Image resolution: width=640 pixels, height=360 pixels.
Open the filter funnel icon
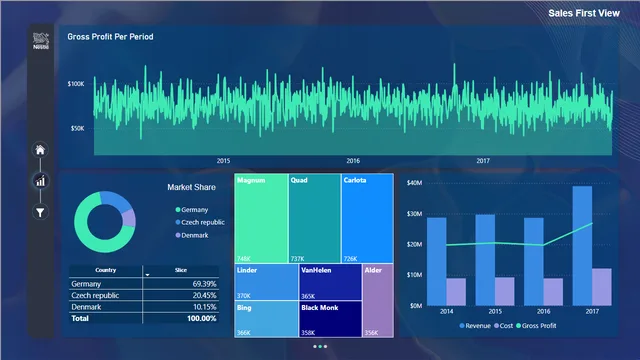click(40, 212)
